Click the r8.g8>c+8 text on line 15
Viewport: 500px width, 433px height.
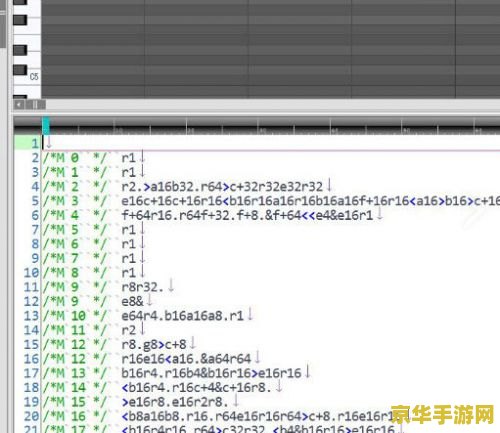[154, 344]
